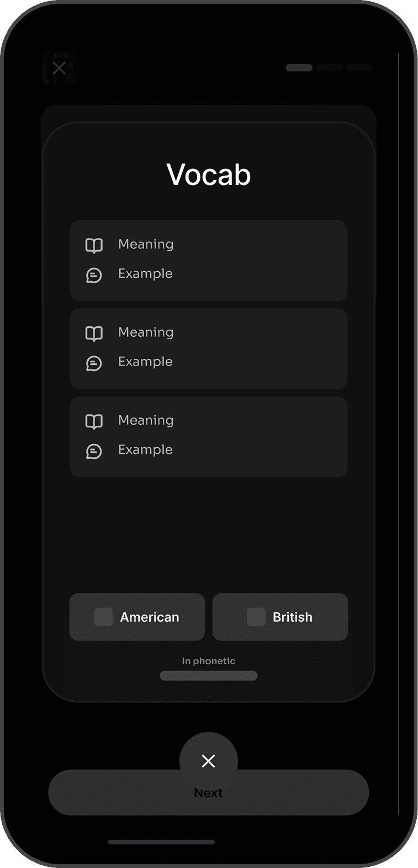Viewport: 418px width, 868px height.
Task: Click the chat bubble icon in second card
Action: pyautogui.click(x=94, y=363)
